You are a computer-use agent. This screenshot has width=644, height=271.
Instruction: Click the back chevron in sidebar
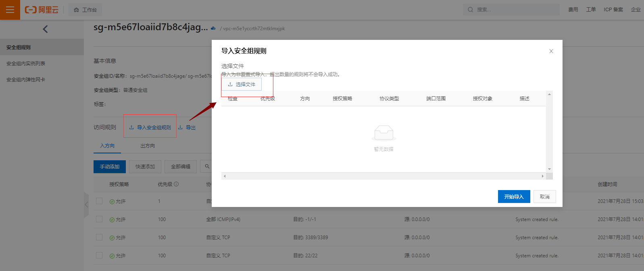click(45, 29)
